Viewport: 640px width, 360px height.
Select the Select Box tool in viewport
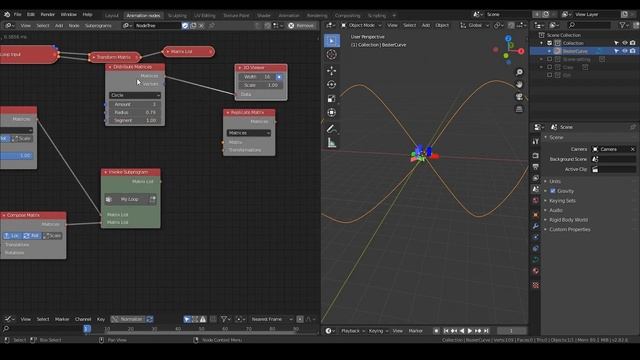coord(331,40)
